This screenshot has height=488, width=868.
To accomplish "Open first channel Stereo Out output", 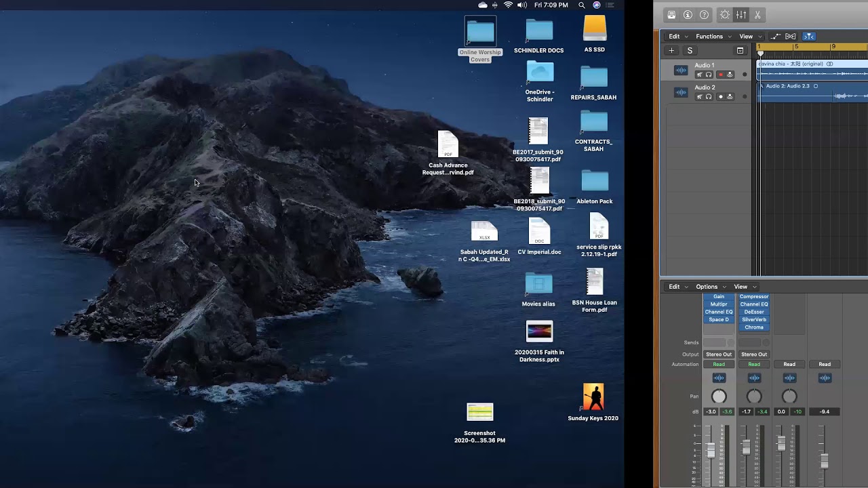I will [719, 354].
